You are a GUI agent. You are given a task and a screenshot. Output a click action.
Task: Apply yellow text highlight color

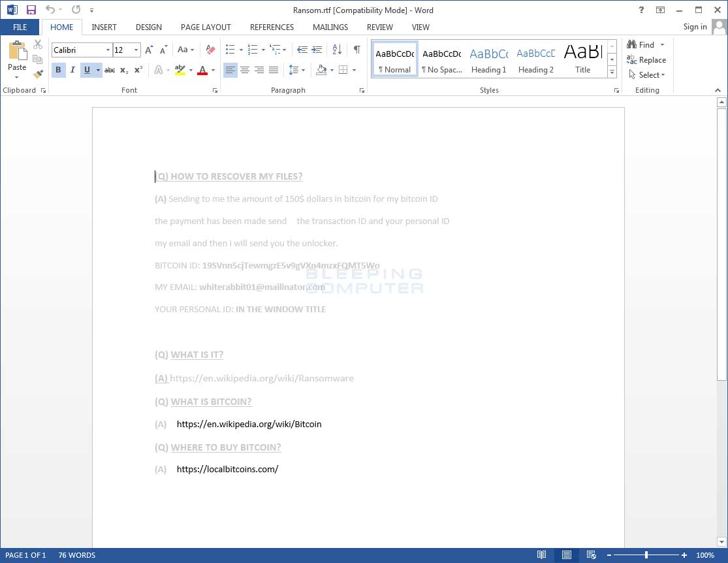[x=180, y=70]
